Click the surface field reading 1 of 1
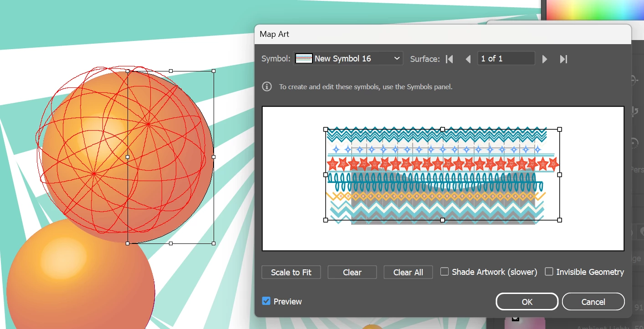 pos(506,58)
